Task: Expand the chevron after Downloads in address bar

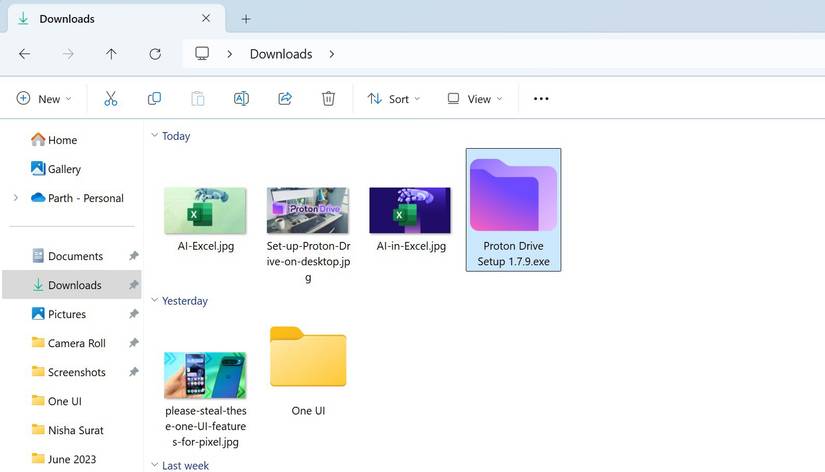Action: [331, 54]
